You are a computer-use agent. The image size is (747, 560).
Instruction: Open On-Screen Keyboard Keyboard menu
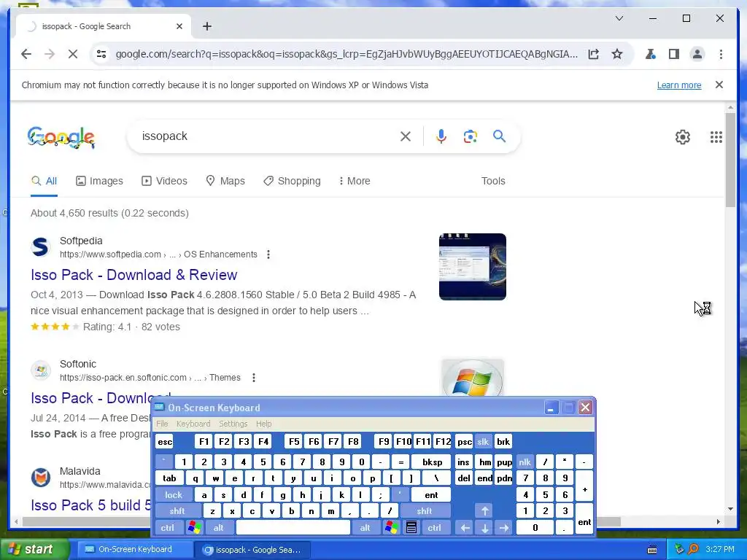[x=193, y=424]
